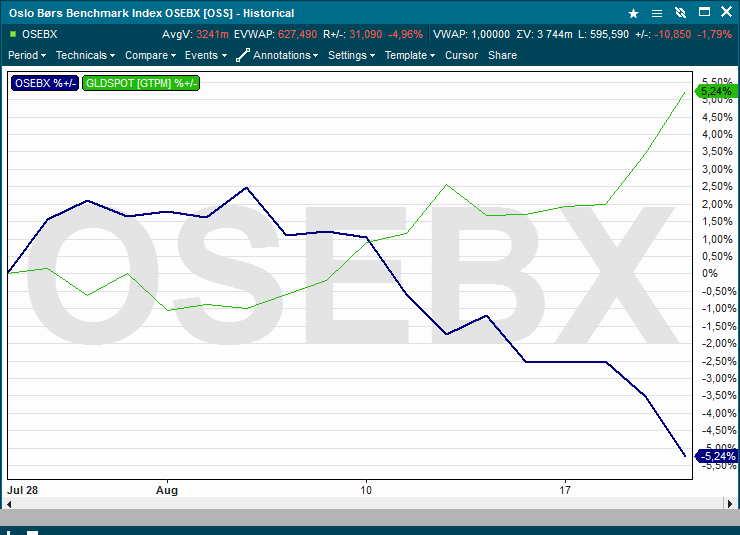Screen dimensions: 740x535
Task: Click the green 5,24% value marker
Action: (715, 91)
